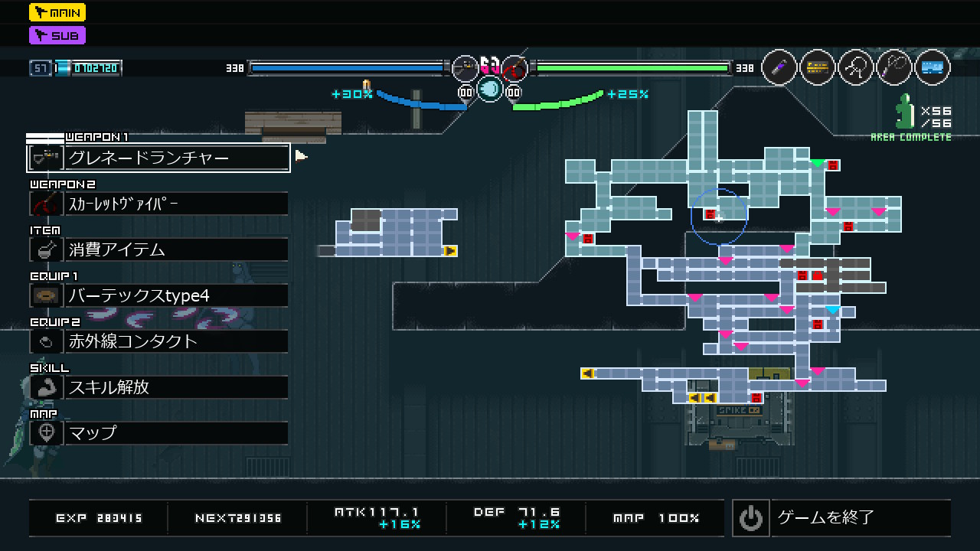The image size is (980, 551).
Task: Click the yellow exit arrow on small map
Action: (450, 251)
